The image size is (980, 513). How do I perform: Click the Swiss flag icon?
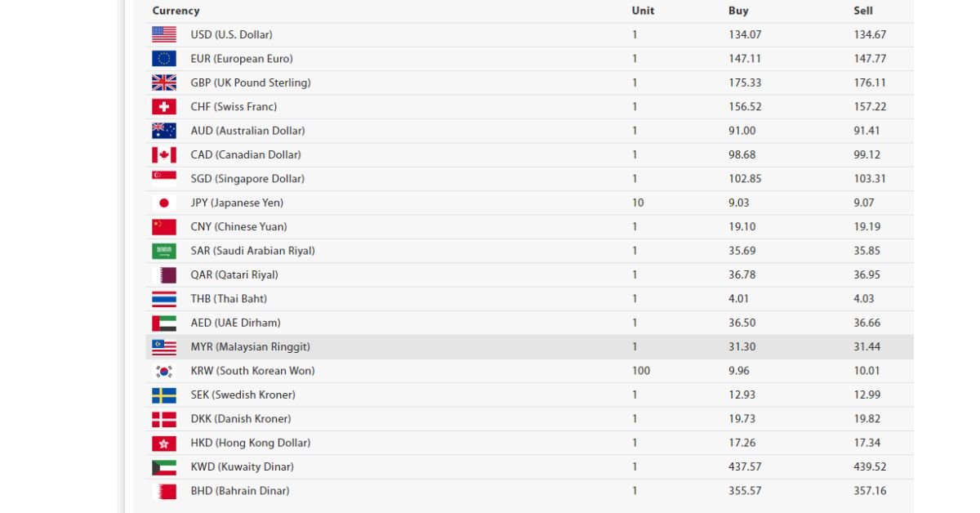pos(163,106)
